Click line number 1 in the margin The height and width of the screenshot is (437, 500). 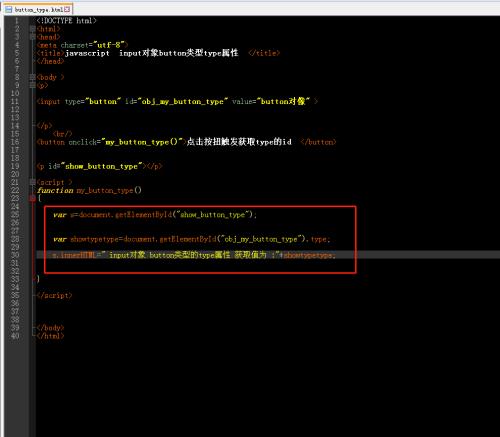click(16, 21)
